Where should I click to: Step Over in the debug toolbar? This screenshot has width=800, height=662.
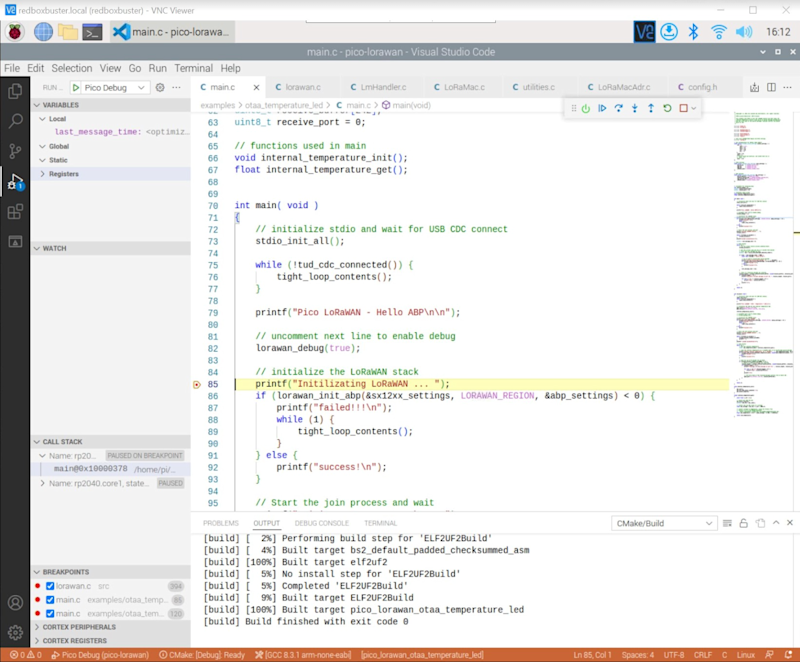[x=619, y=108]
